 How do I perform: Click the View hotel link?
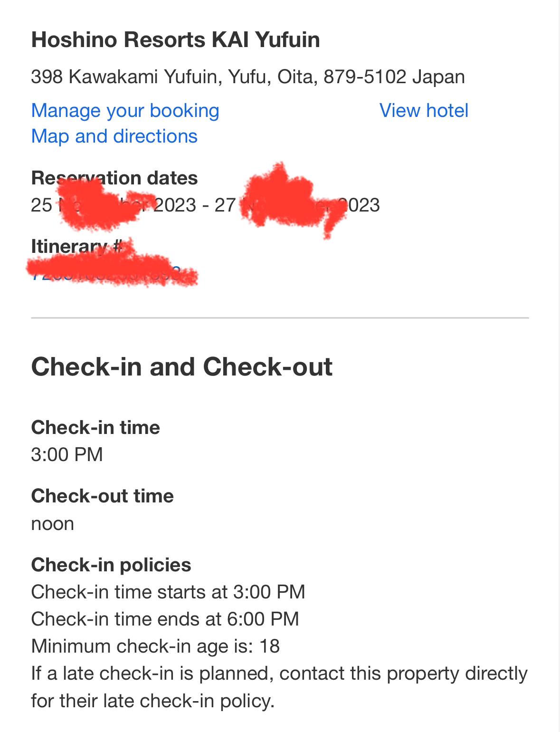coord(424,110)
